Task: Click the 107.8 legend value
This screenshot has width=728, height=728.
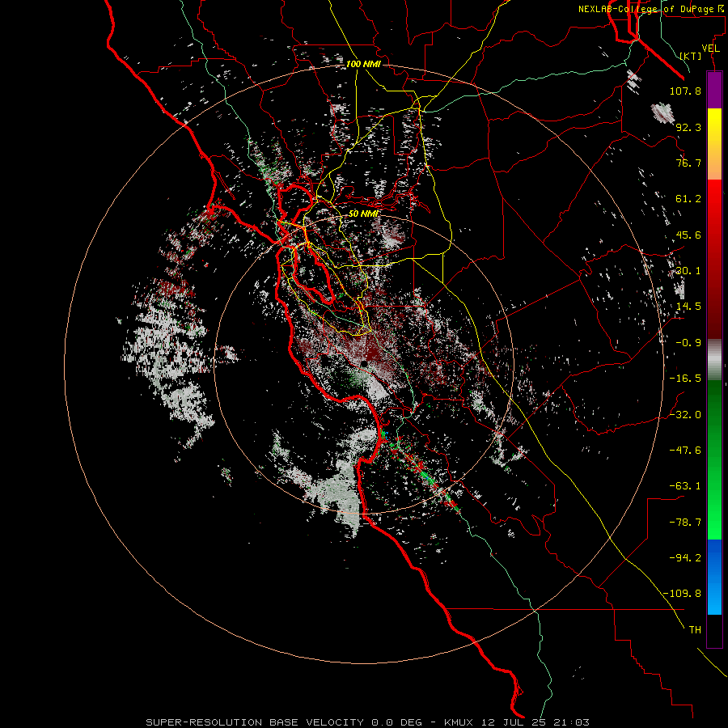Action: click(685, 91)
